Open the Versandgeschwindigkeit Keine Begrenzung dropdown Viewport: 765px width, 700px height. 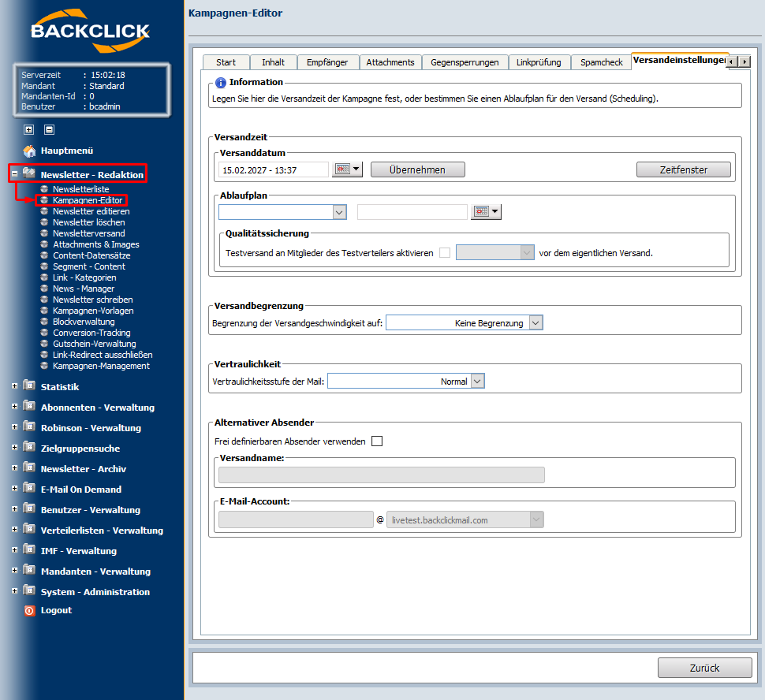click(535, 323)
